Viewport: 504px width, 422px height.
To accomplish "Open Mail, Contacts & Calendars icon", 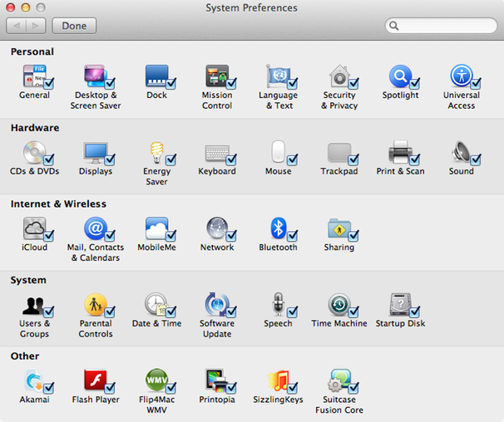I will 95,228.
